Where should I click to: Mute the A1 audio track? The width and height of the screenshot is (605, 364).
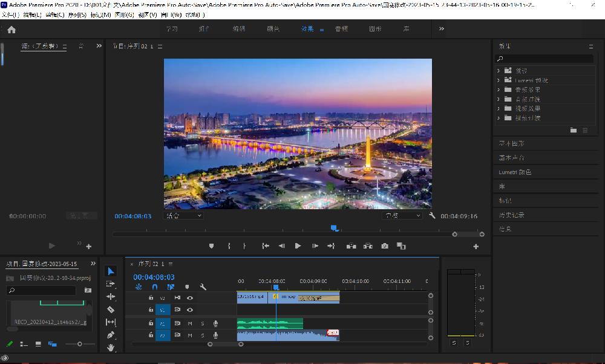(190, 323)
